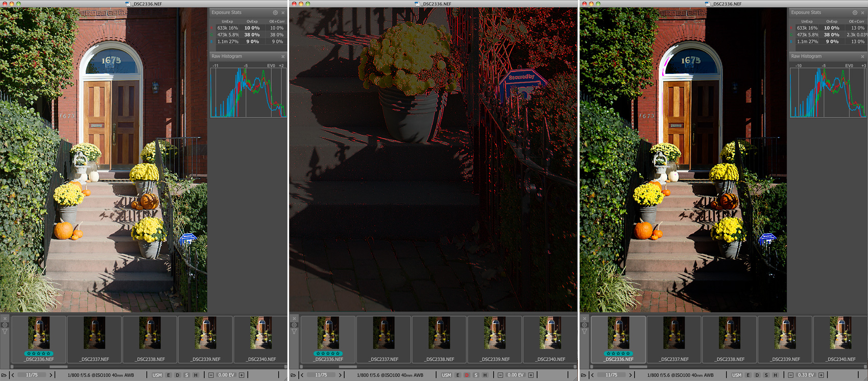Toggle USM sharpening in the left window

pyautogui.click(x=157, y=375)
